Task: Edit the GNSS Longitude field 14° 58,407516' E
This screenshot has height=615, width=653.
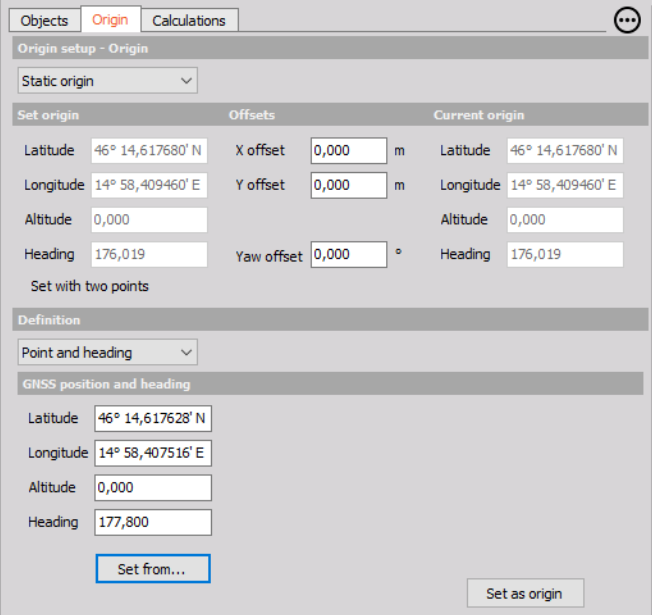Action: pos(153,453)
